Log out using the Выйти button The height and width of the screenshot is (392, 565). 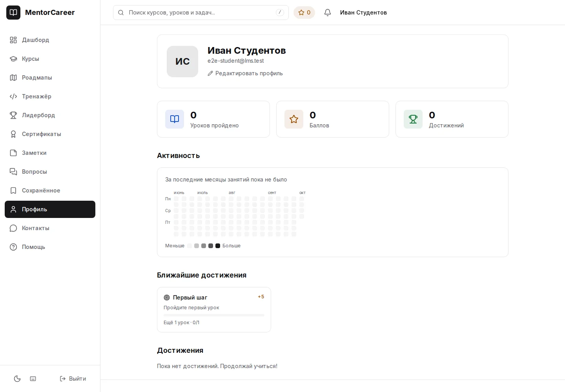coord(73,379)
